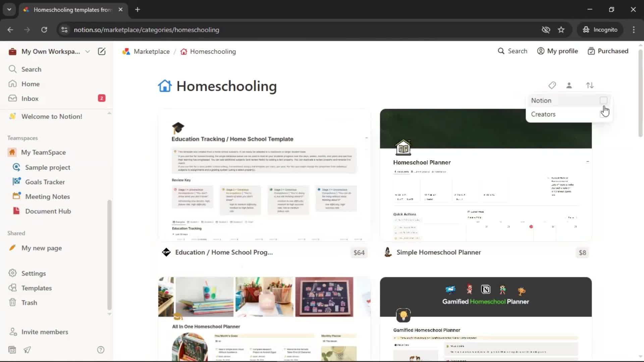644x362 pixels.
Task: Open Welcome to Notion! page
Action: (x=52, y=116)
